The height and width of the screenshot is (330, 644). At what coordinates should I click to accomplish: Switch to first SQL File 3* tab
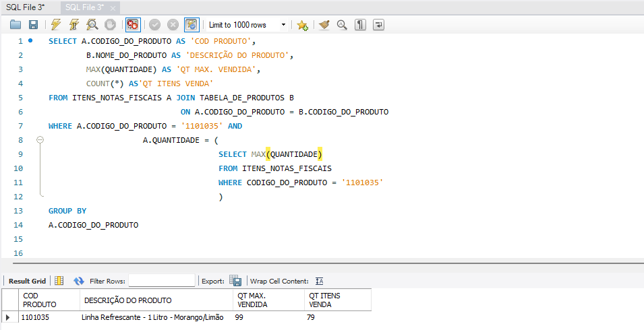pos(26,7)
